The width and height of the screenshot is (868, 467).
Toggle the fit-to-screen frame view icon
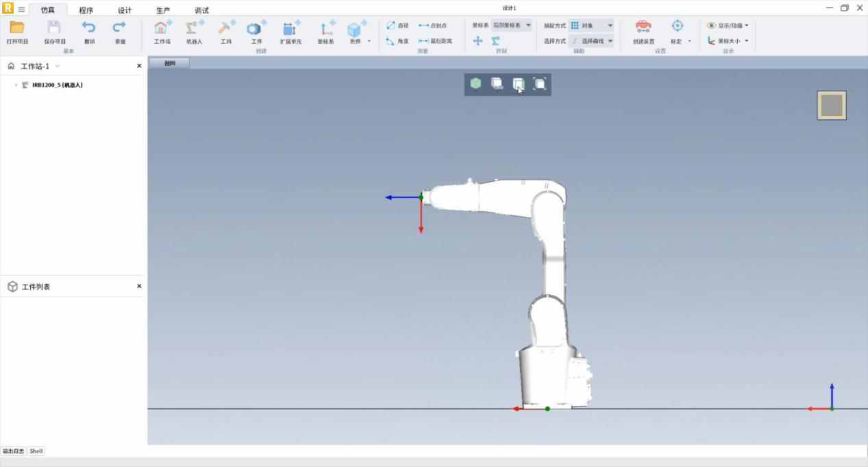coord(540,84)
